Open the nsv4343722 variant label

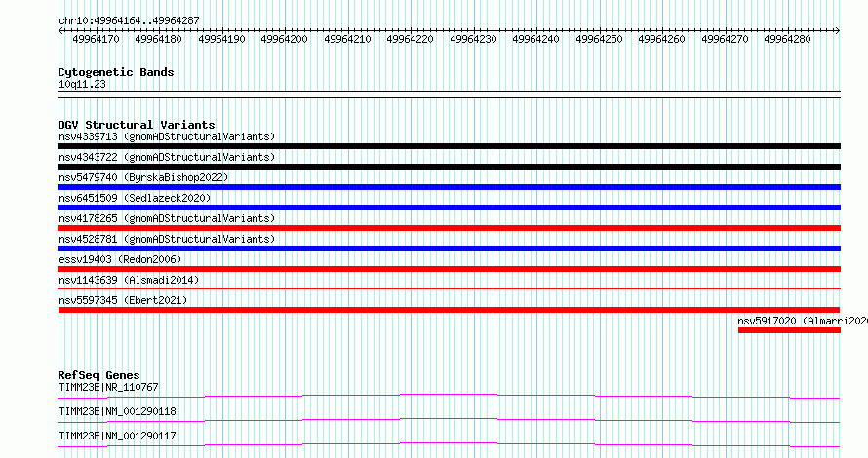click(167, 157)
